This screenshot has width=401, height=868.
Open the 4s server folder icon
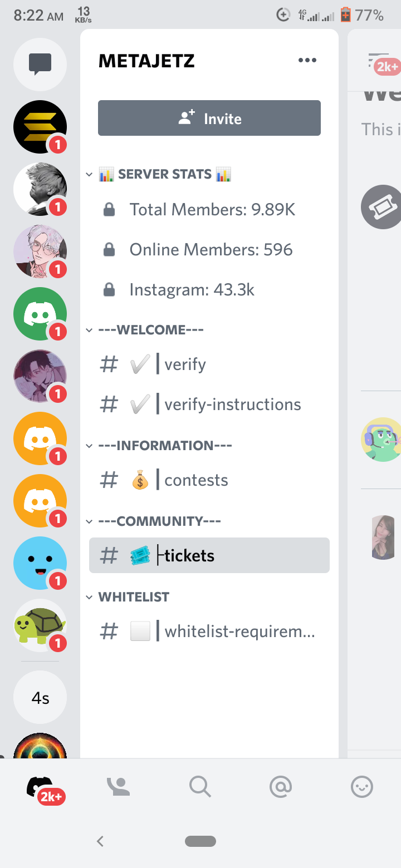(x=40, y=698)
